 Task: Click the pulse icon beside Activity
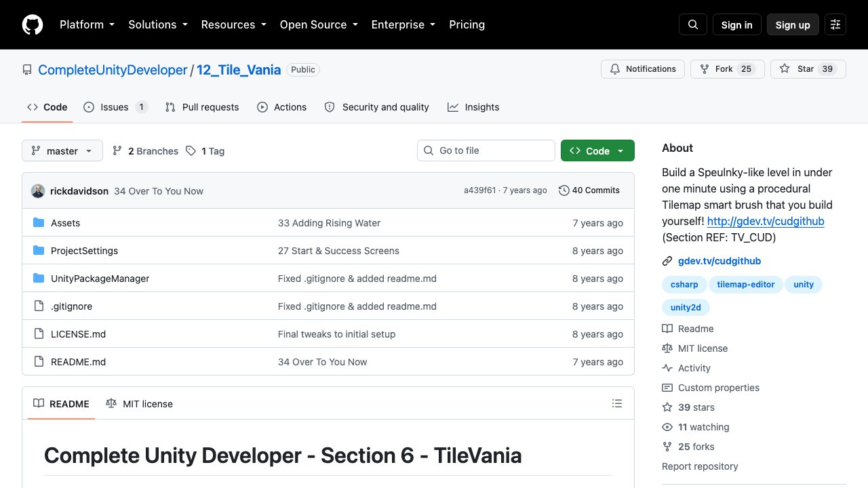tap(667, 368)
